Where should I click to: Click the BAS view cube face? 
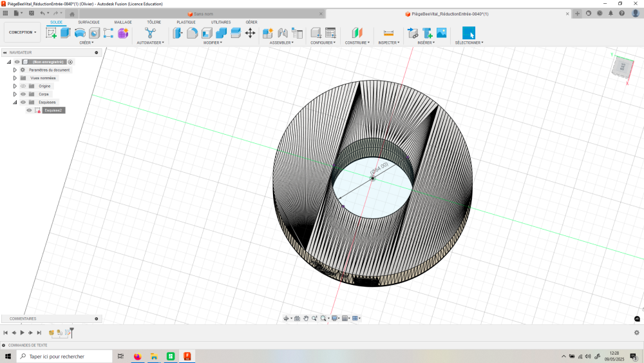622,66
